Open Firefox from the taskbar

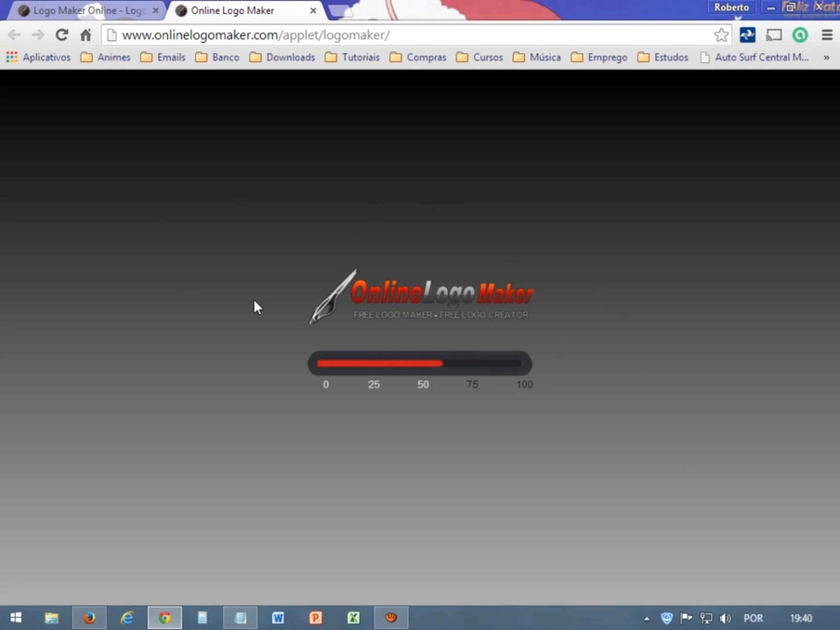tap(89, 618)
